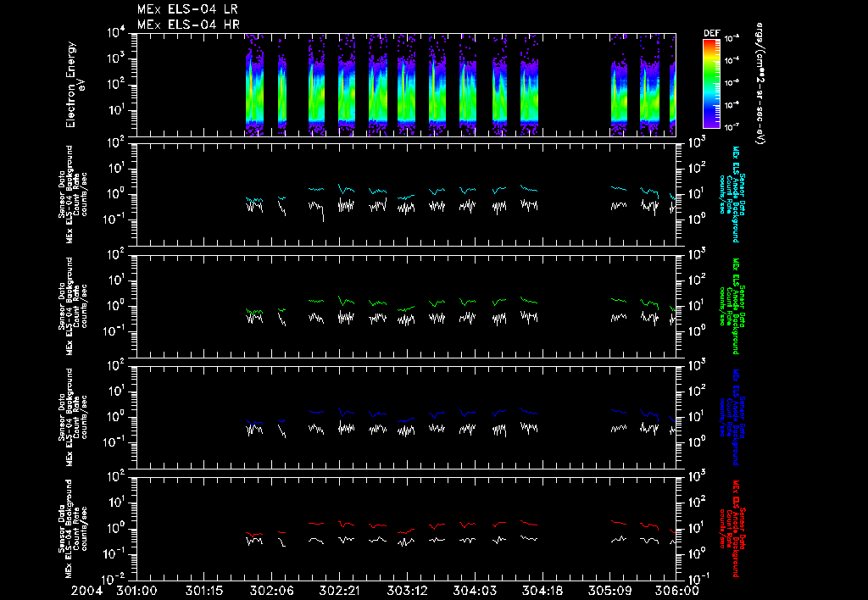868x600 pixels.
Task: Click the DEF color scale bar
Action: click(711, 83)
